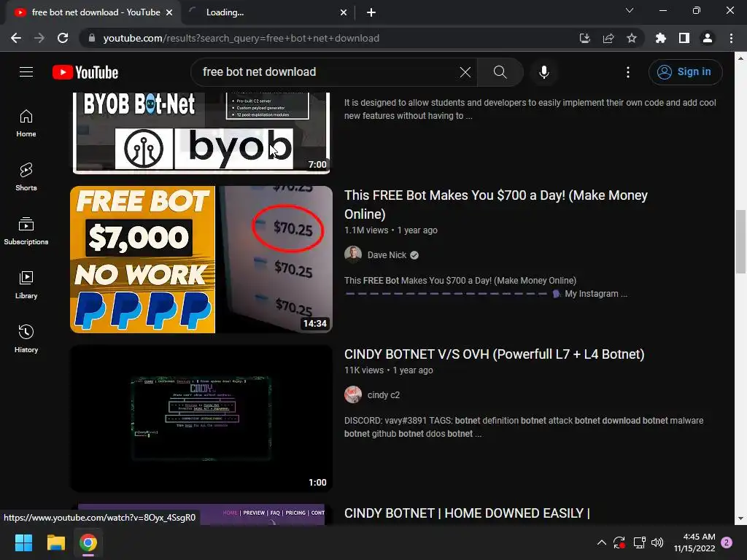Click the scrollbar down arrow
747x560 pixels.
[x=741, y=518]
